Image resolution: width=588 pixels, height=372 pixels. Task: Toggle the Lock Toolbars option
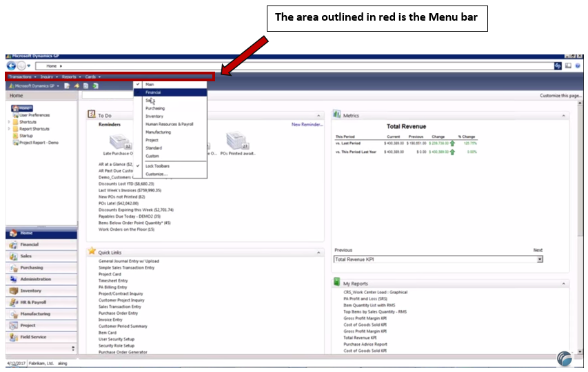[170, 166]
